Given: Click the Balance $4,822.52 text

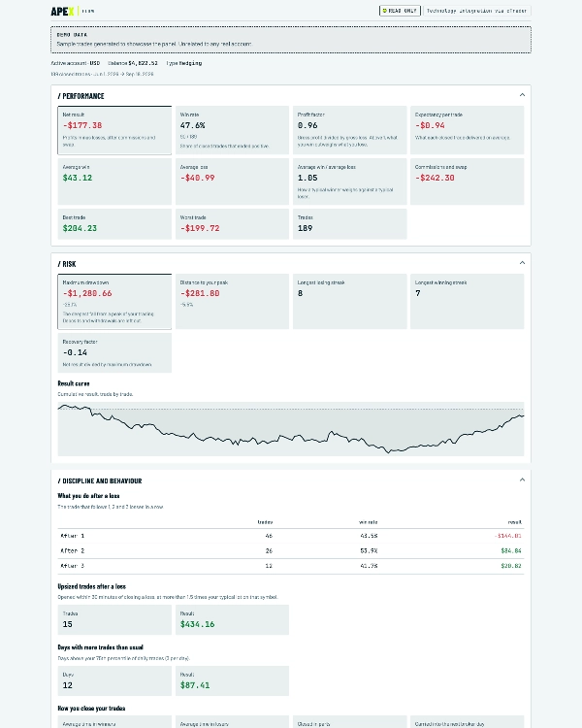Looking at the screenshot, I should [x=133, y=63].
